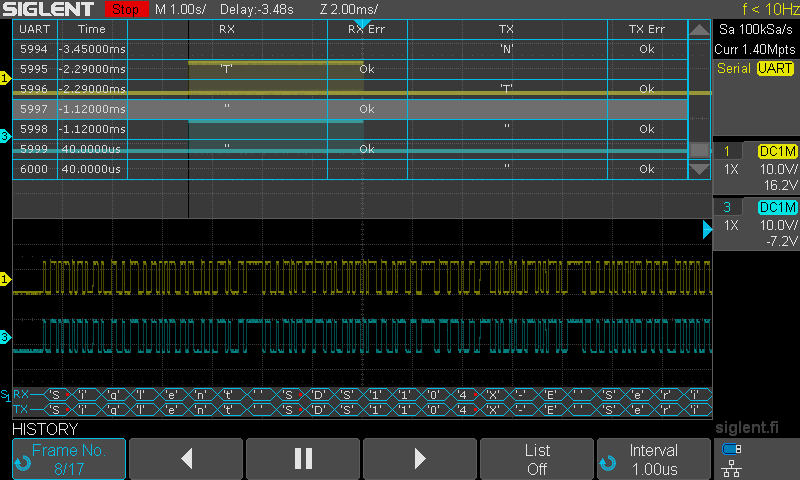Image resolution: width=800 pixels, height=480 pixels.
Task: Click the Time column header
Action: [x=92, y=29]
